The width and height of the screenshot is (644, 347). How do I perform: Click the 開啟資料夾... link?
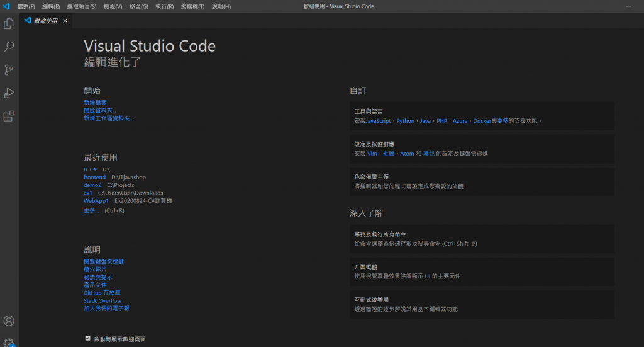[100, 111]
